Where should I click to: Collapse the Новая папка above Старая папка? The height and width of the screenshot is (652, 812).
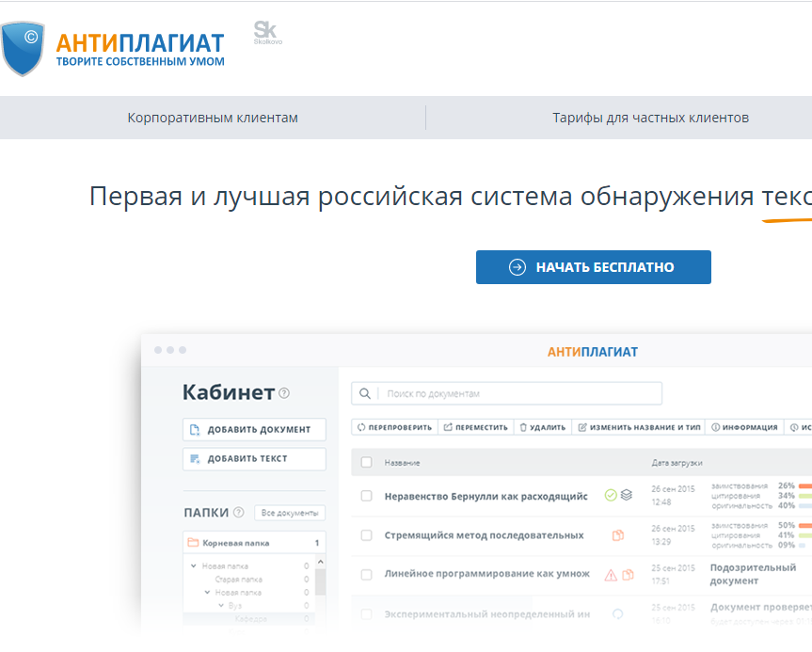click(x=194, y=566)
